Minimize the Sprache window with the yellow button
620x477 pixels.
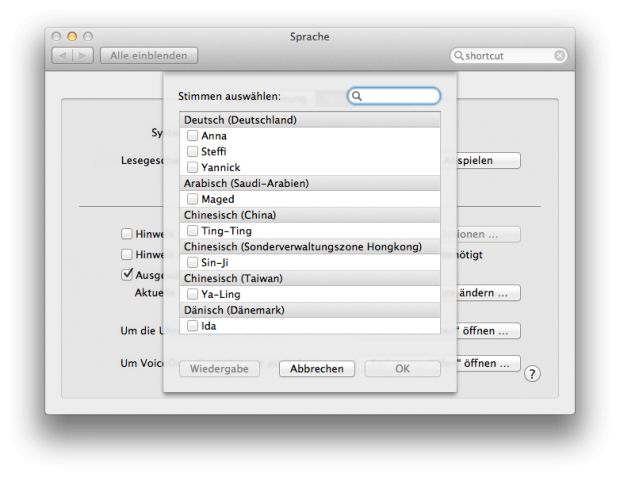[72, 36]
